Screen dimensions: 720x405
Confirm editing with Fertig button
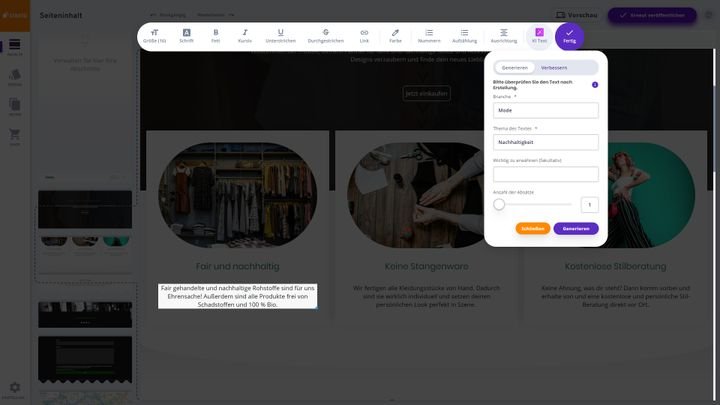coord(569,36)
